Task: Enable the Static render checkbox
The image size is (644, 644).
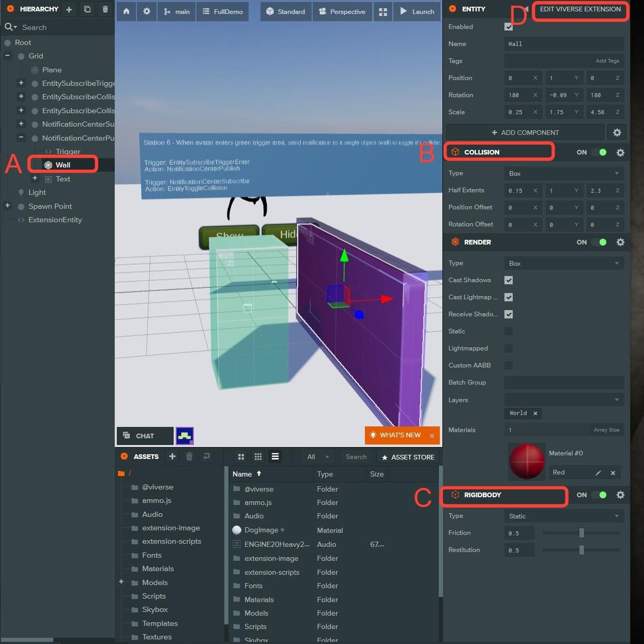Action: (509, 331)
